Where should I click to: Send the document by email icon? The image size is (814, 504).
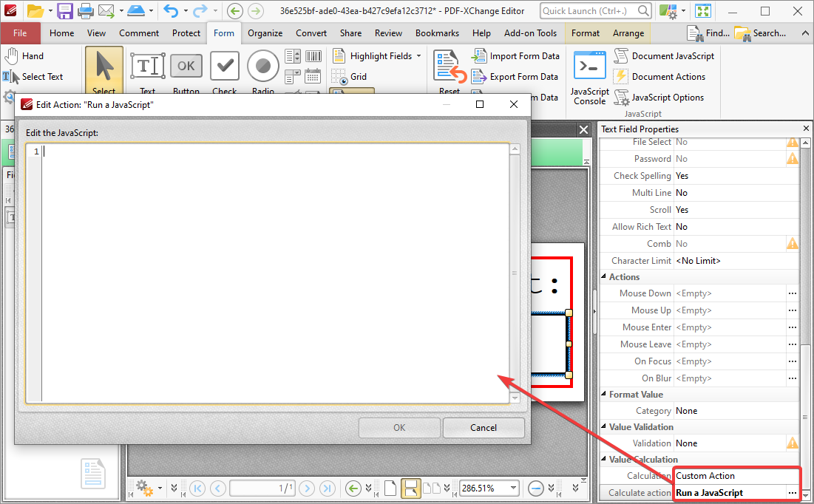[106, 10]
